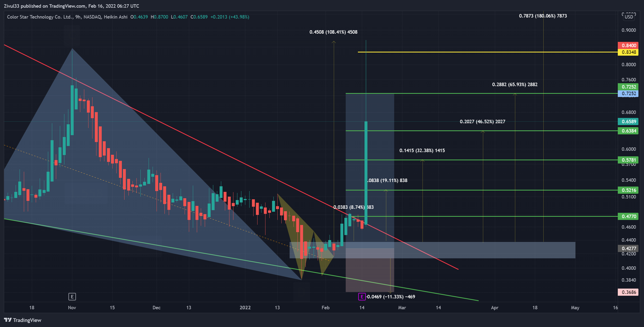Click the Feb label on the time axis
The height and width of the screenshot is (327, 644).
[326, 308]
